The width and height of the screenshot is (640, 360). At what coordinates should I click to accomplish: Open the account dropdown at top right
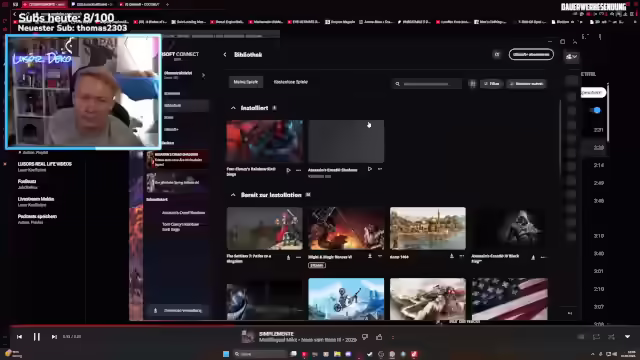pos(571,57)
